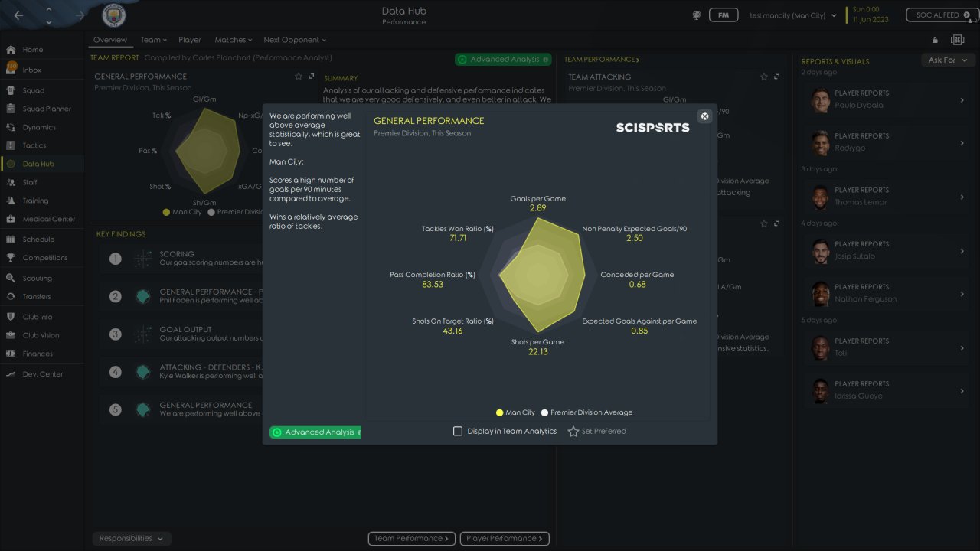Open Dev. Center in the sidebar
Viewport: 980px width, 551px height.
point(42,374)
